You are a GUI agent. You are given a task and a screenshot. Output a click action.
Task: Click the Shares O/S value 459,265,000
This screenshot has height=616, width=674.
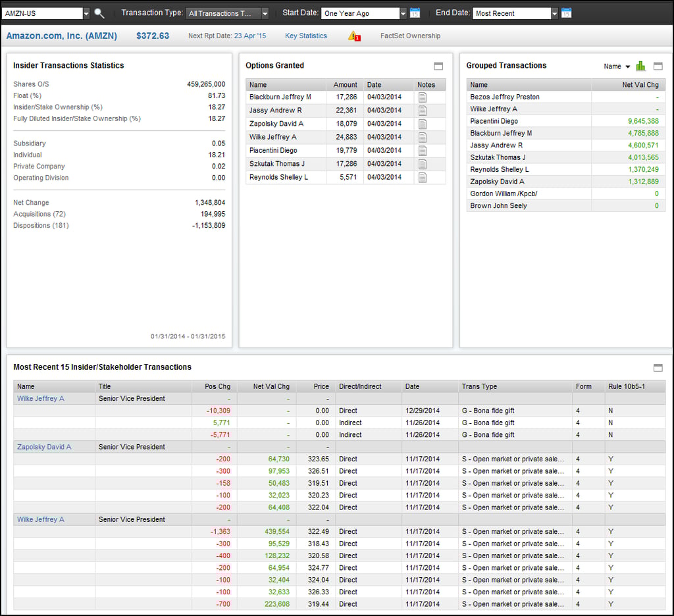(206, 84)
